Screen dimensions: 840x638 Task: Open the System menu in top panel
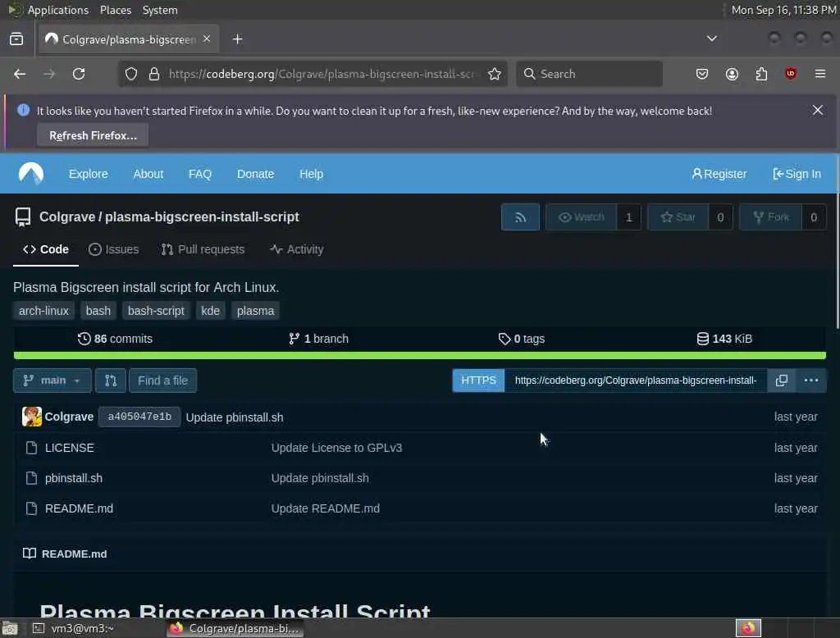pyautogui.click(x=160, y=10)
